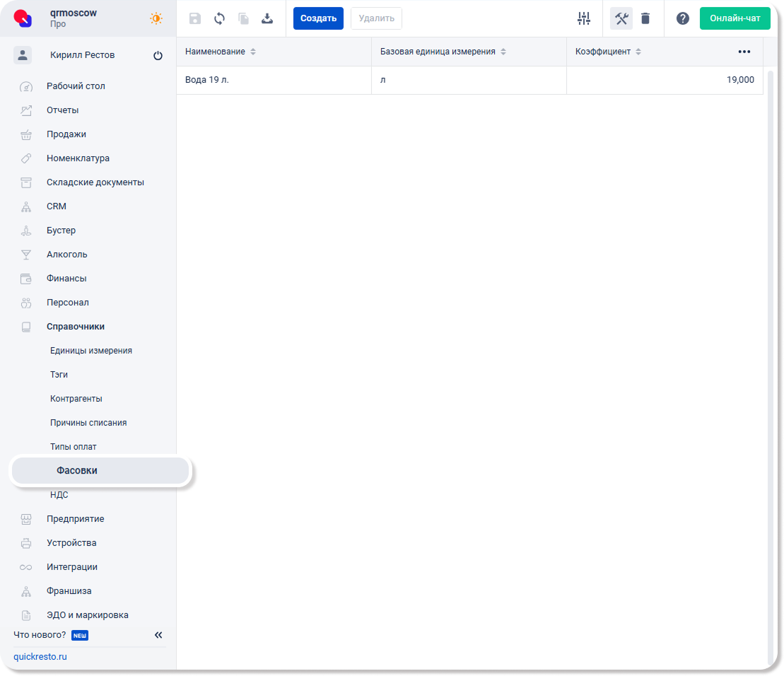Image resolution: width=784 pixels, height=676 pixels.
Task: Select the Вода 19 л. table row
Action: pos(273,80)
